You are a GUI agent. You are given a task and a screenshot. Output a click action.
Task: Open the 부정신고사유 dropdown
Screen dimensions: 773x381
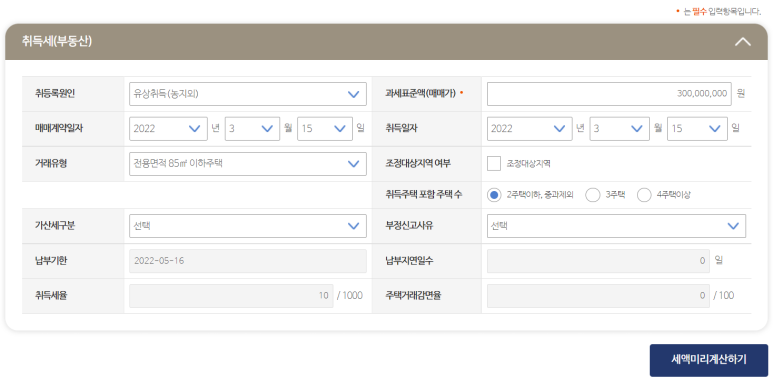coord(616,226)
